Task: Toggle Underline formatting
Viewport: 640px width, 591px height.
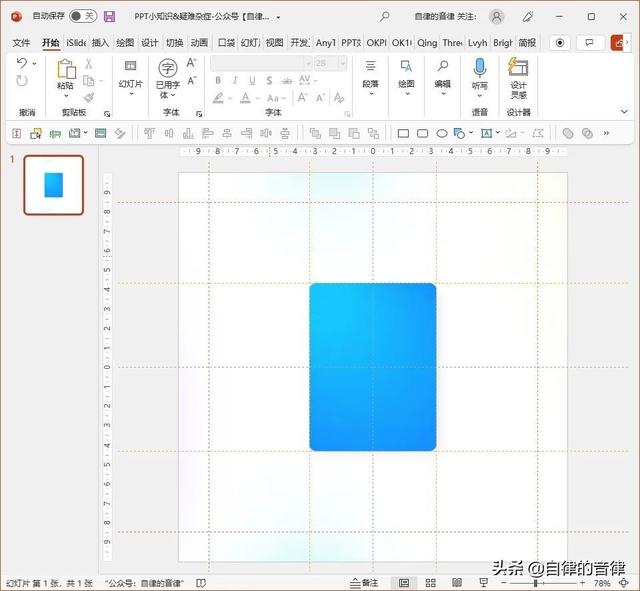Action: 252,80
